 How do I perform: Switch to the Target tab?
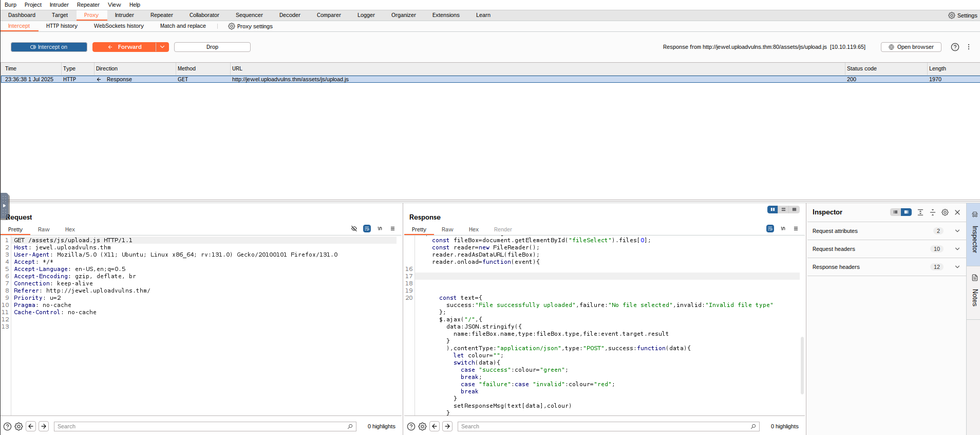(60, 15)
